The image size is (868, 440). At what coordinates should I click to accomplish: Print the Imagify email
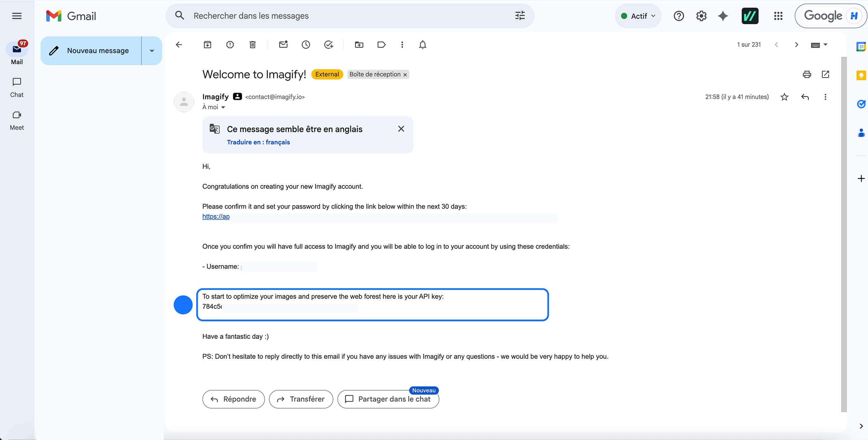[807, 74]
